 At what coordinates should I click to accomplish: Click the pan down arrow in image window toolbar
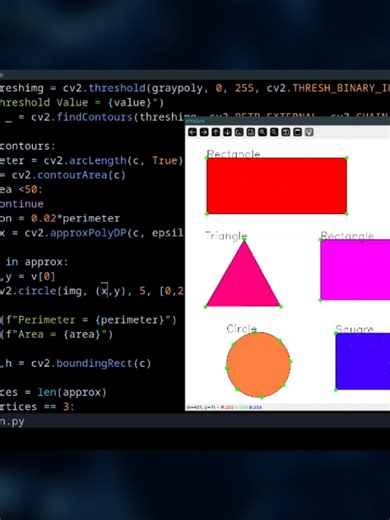227,132
